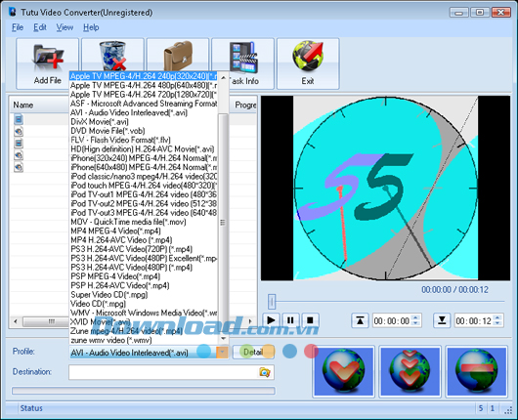
Task: Select PSP H.264-AVC Video(*.mp4) profile
Action: [144, 285]
